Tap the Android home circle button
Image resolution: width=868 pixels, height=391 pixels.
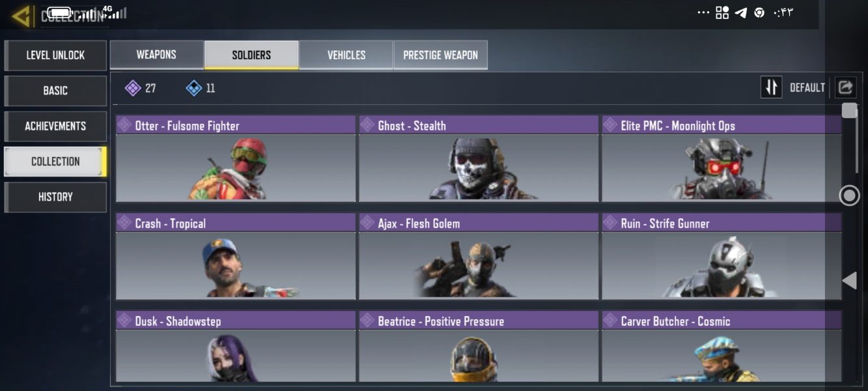[849, 195]
